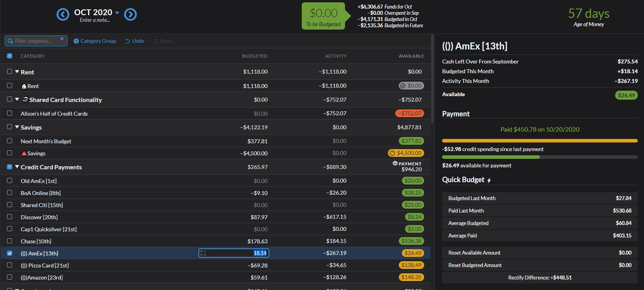Click the -$4,500.00 budgeted cell for Savings
The height and width of the screenshot is (290, 644).
point(254,153)
